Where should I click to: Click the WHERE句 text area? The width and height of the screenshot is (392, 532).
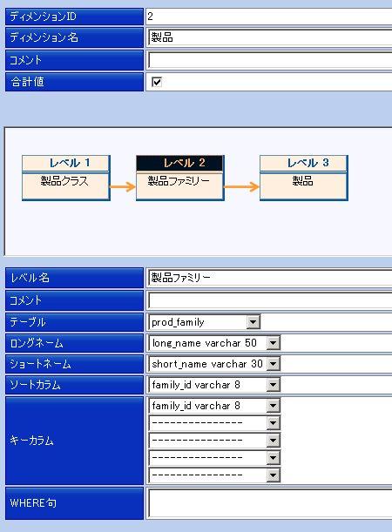pyautogui.click(x=270, y=503)
